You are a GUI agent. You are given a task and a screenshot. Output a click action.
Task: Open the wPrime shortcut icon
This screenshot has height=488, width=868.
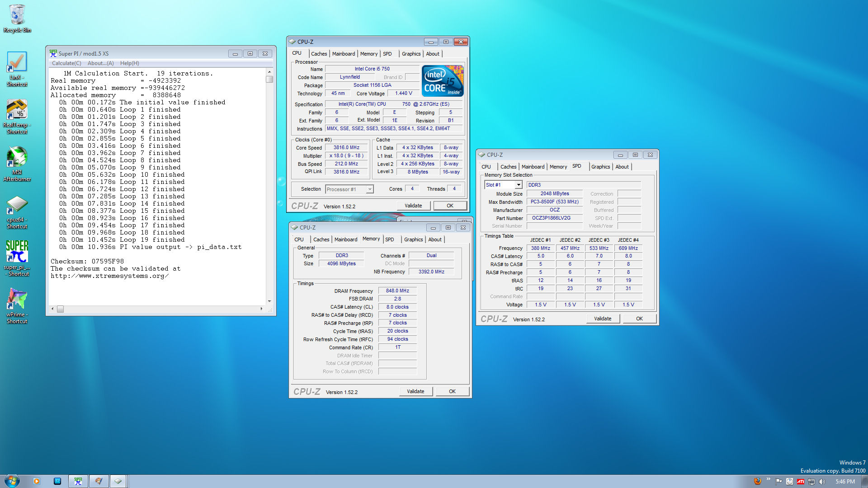pyautogui.click(x=17, y=306)
